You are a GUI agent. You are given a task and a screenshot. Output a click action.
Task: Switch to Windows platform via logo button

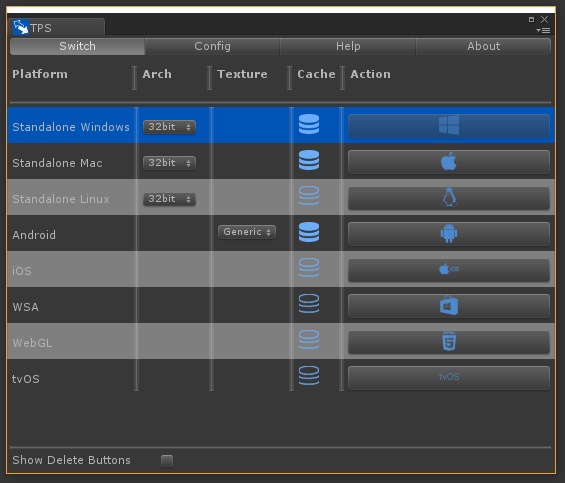[449, 126]
